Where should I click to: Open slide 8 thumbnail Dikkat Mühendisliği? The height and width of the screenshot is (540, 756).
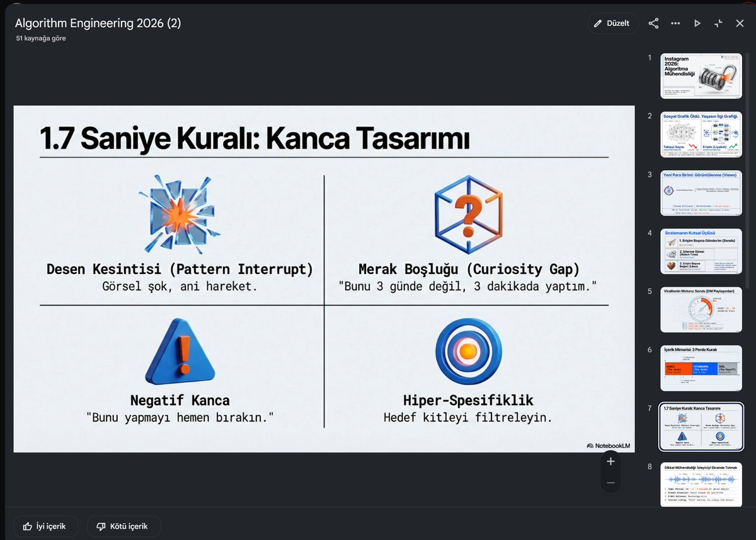(x=701, y=485)
